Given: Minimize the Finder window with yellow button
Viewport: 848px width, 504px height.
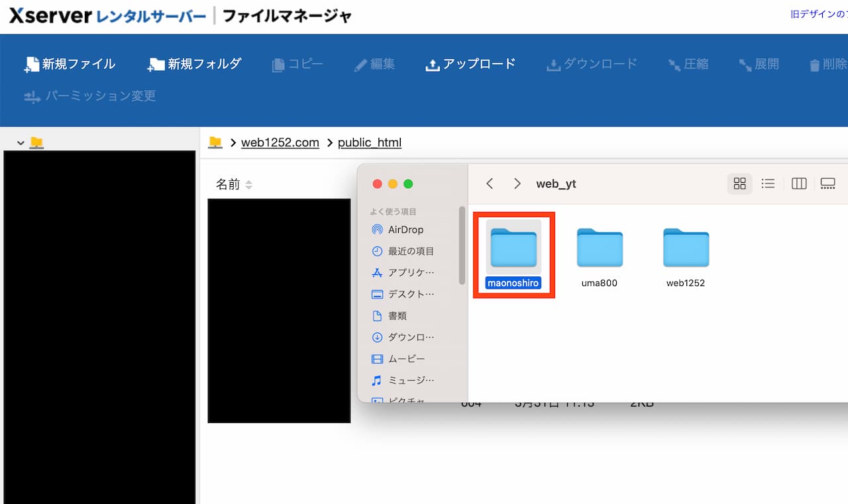Looking at the screenshot, I should (393, 184).
